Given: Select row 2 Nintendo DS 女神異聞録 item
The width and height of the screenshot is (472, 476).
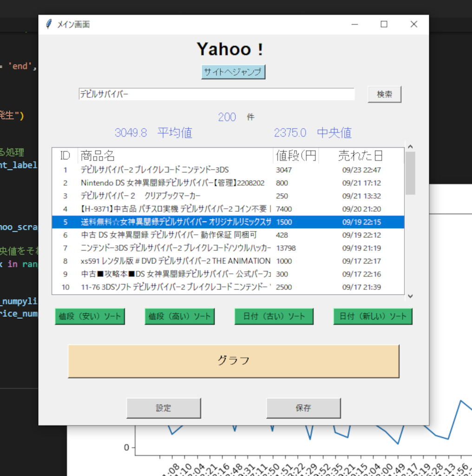Looking at the screenshot, I should coord(228,183).
